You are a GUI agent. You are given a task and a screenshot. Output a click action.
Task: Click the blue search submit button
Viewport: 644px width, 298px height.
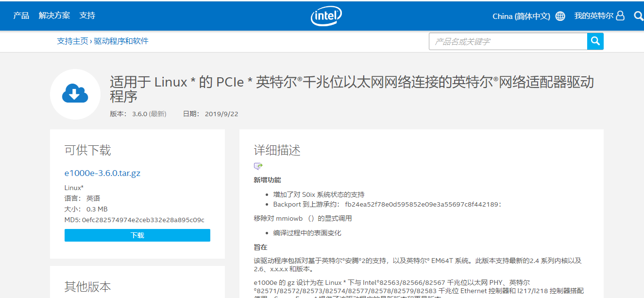tap(595, 41)
